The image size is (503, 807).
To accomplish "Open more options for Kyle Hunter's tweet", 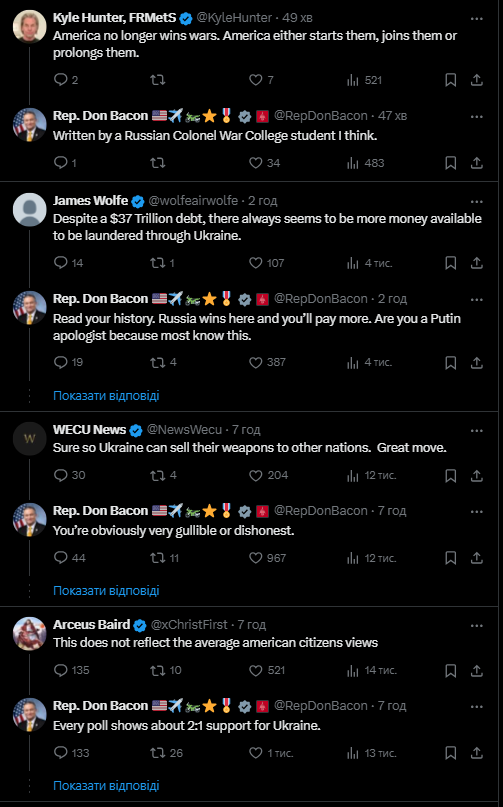I will pos(477,19).
